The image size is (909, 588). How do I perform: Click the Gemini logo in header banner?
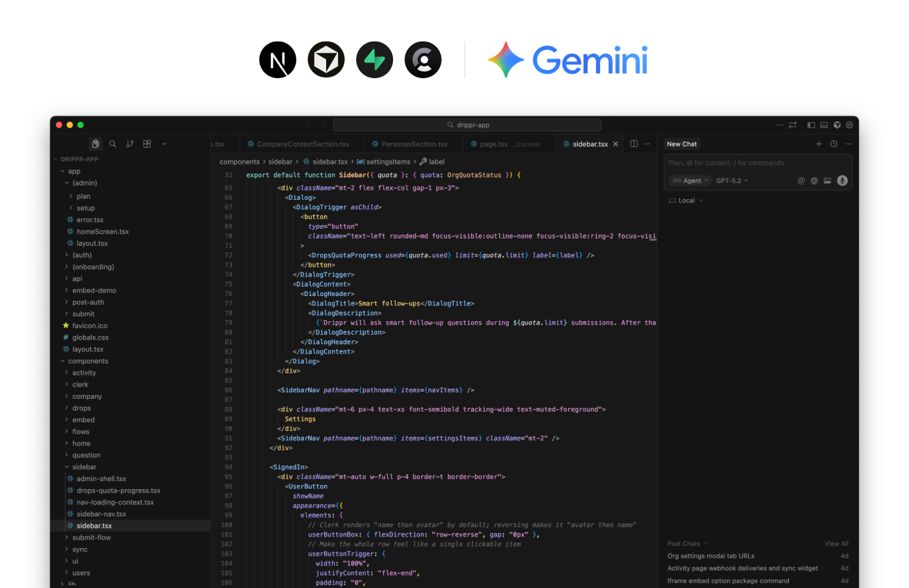[x=568, y=60]
